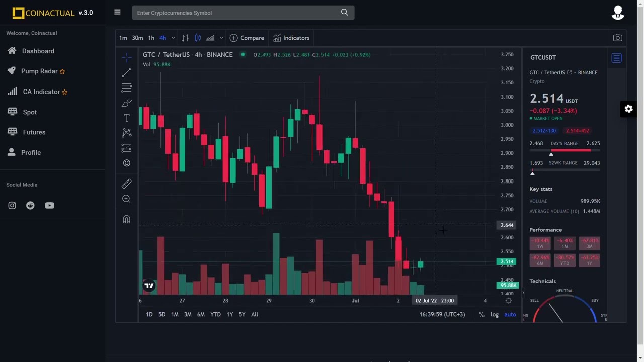Open the Futures page
644x362 pixels.
[x=34, y=132]
